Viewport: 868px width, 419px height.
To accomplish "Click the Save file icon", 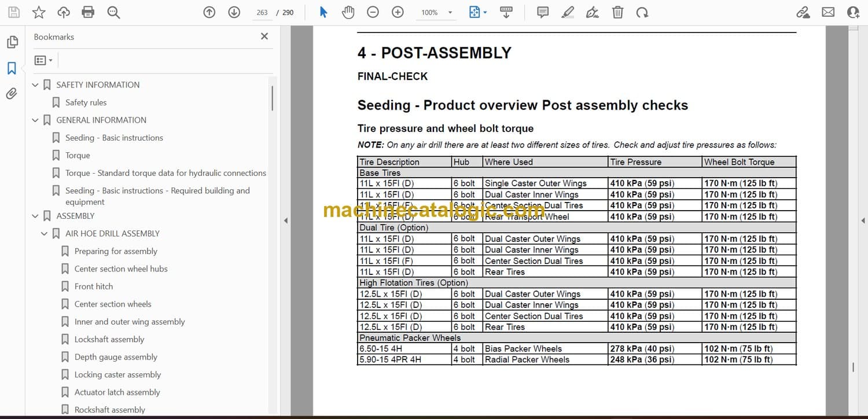I will click(13, 12).
